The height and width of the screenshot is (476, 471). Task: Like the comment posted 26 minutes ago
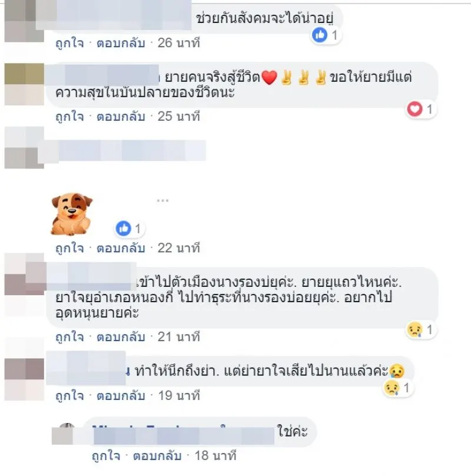point(69,43)
